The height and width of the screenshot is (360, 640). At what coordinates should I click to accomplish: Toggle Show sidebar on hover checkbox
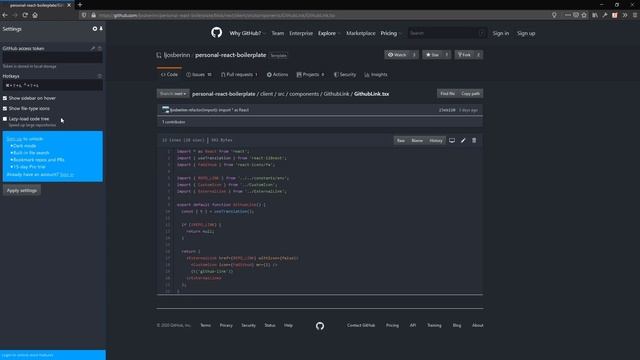(x=5, y=98)
